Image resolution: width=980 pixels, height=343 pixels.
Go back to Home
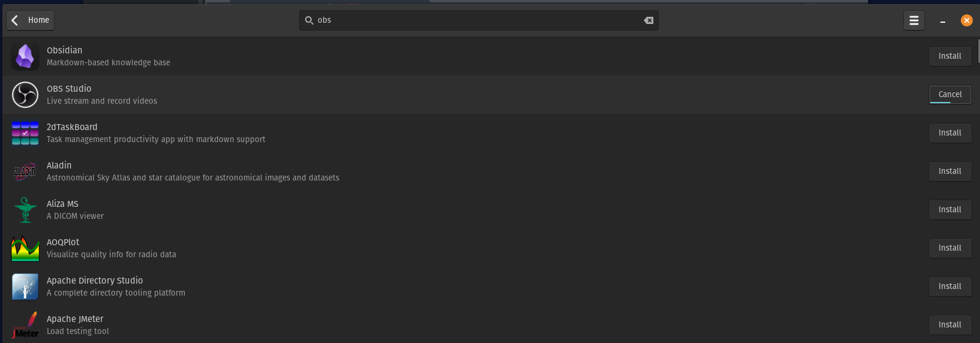(31, 20)
